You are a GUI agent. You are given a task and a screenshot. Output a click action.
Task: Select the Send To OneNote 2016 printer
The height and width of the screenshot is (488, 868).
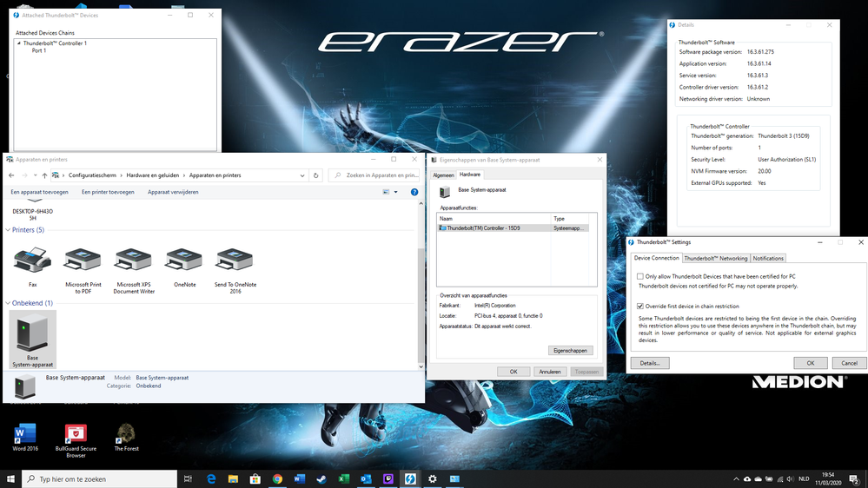[x=235, y=260]
